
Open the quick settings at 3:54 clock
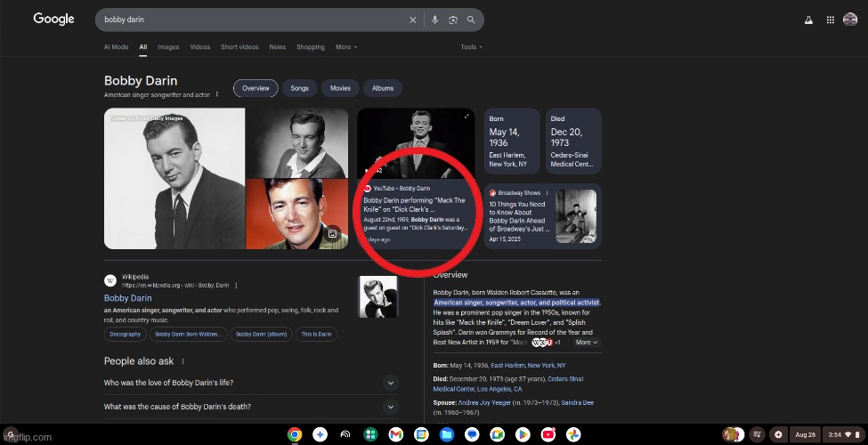pyautogui.click(x=844, y=434)
